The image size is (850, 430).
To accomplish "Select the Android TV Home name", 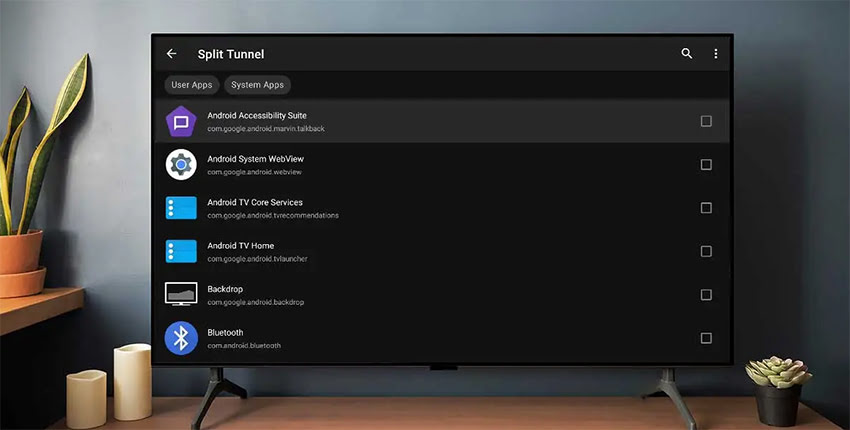I will pos(241,246).
